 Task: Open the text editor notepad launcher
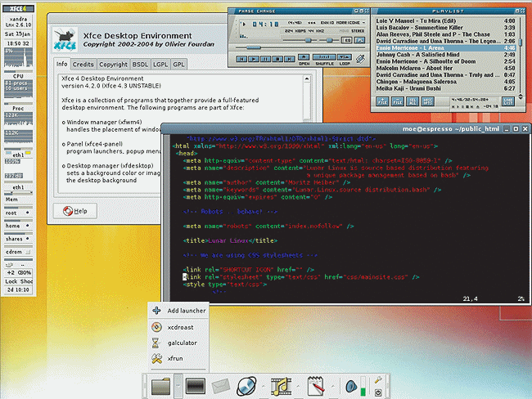point(316,386)
